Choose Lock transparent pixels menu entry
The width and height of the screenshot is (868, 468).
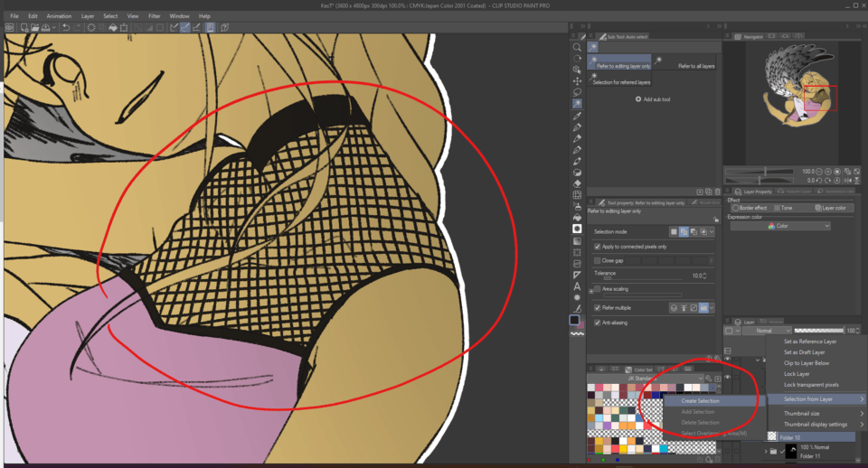[811, 385]
